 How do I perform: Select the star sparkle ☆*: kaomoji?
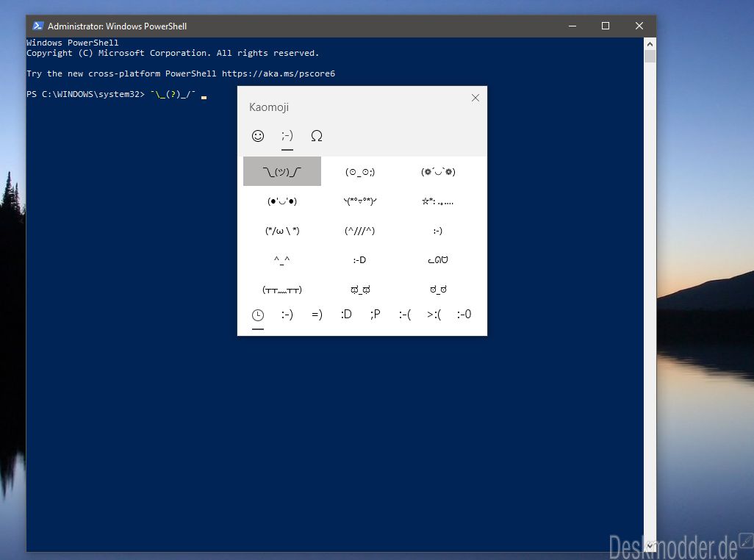438,201
